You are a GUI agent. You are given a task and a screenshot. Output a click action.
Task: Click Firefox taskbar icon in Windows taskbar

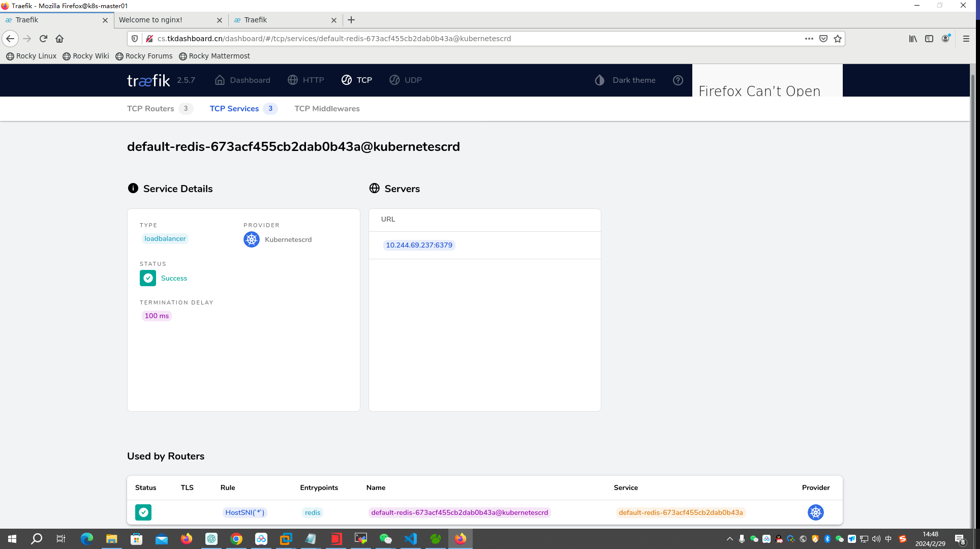click(x=461, y=538)
